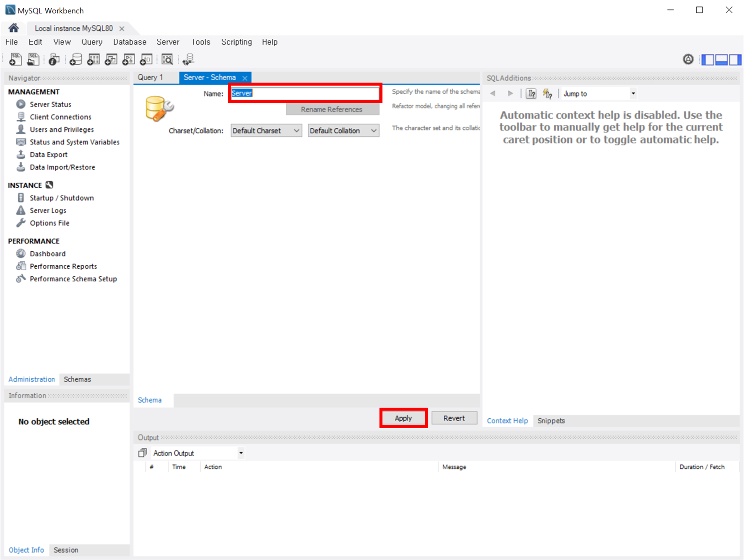
Task: Open the Server menu
Action: tap(168, 42)
